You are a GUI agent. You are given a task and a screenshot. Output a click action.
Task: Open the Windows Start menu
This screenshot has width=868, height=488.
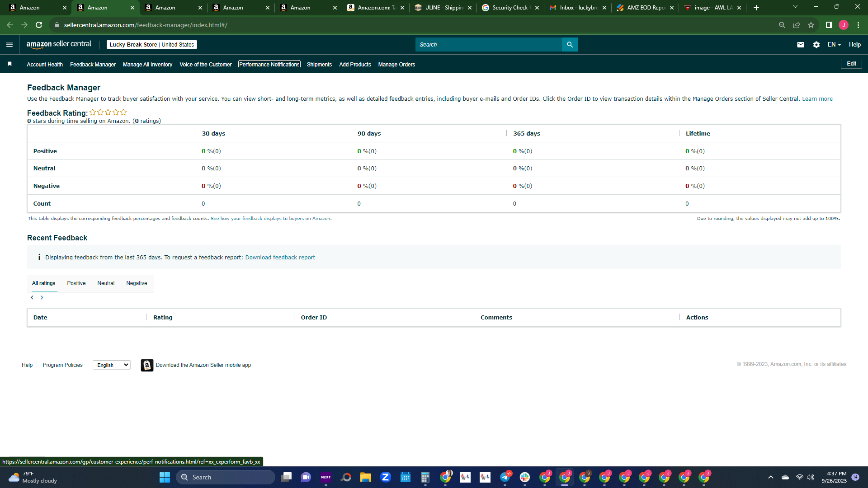(165, 477)
